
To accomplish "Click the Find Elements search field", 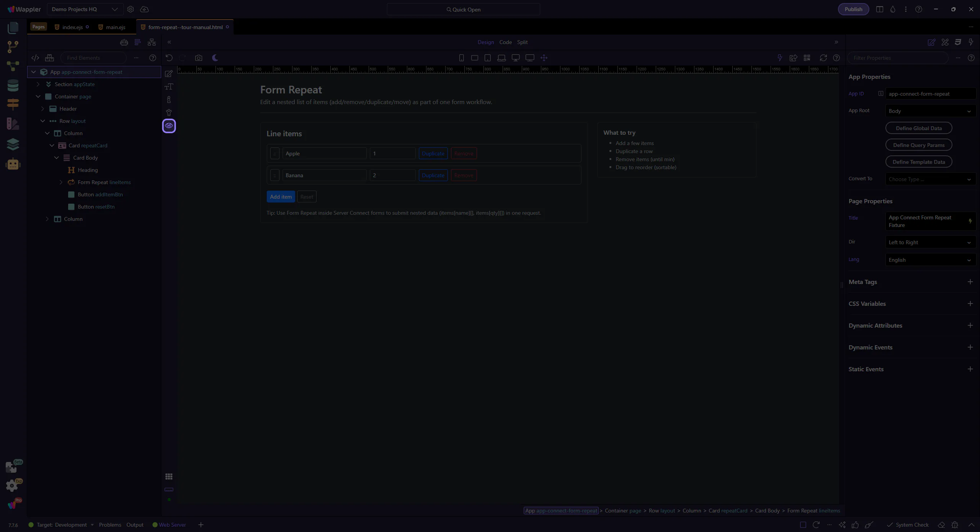I will (94, 58).
